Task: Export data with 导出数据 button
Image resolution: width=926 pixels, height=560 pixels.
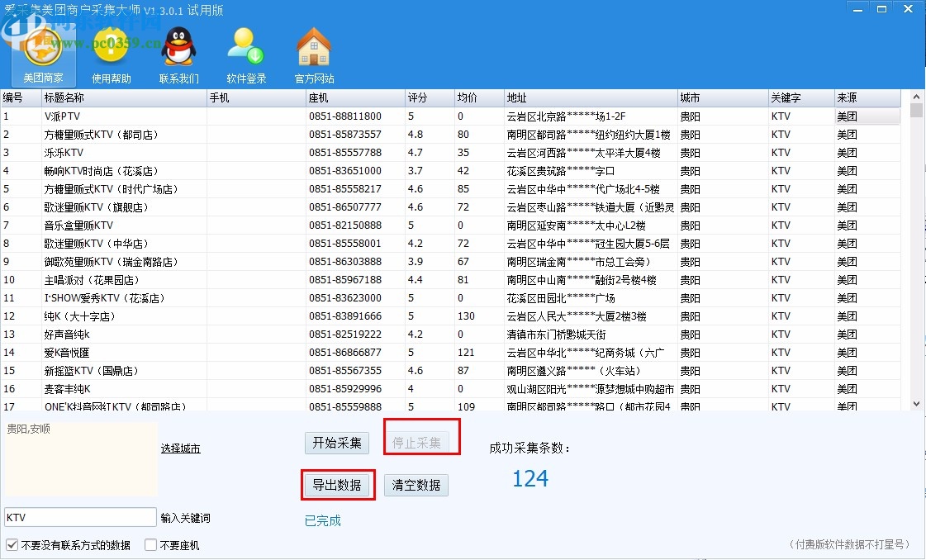Action: [x=337, y=485]
